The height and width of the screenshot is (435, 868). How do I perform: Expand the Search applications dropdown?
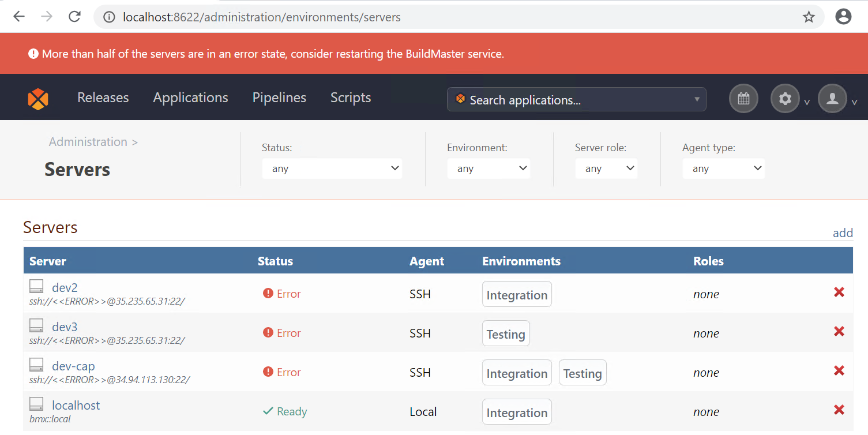tap(697, 100)
